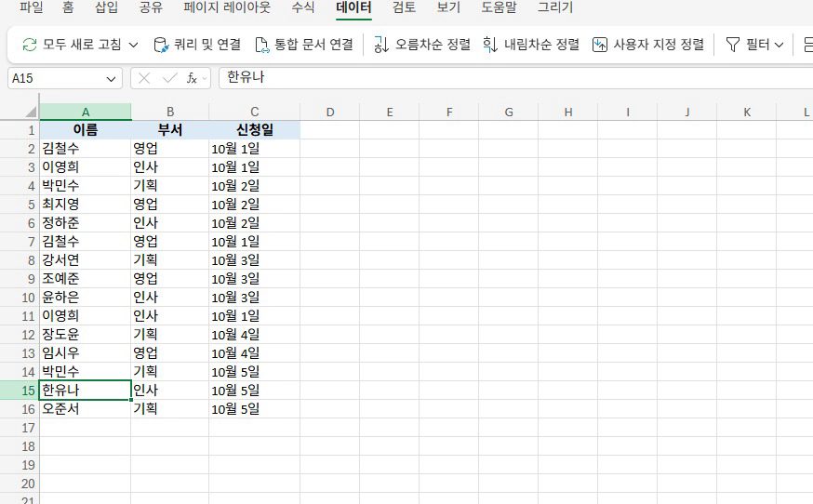Click the formula bar confirm checkmark

169,78
